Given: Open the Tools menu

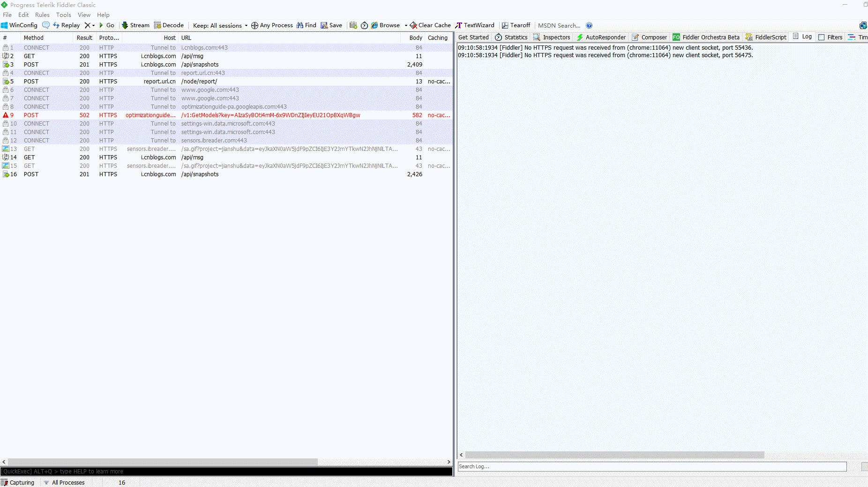Looking at the screenshot, I should point(64,15).
